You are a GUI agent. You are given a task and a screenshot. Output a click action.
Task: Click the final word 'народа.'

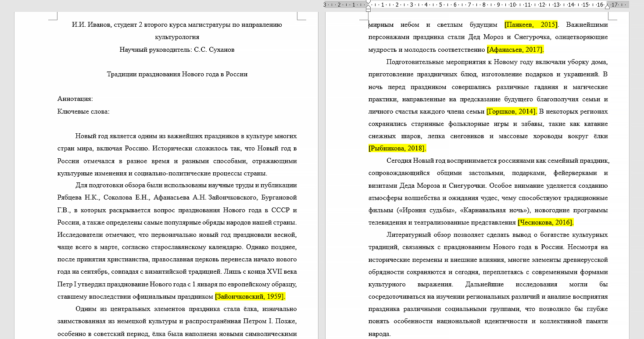coord(379,334)
